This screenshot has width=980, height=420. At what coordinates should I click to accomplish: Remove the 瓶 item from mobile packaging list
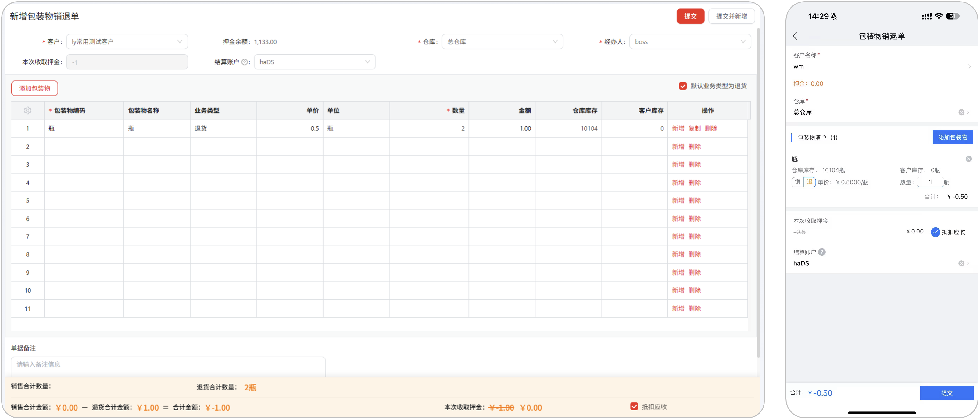coord(969,158)
